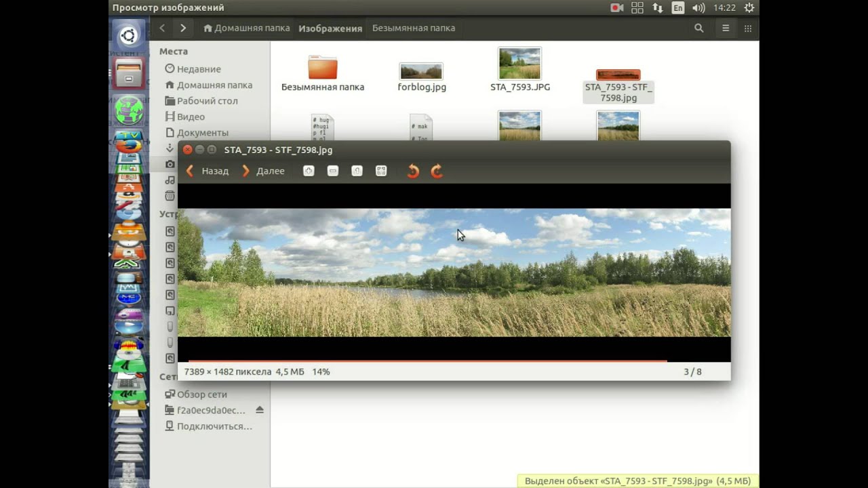This screenshot has height=488, width=868.
Task: Navigate forward in file manager
Action: pos(183,28)
